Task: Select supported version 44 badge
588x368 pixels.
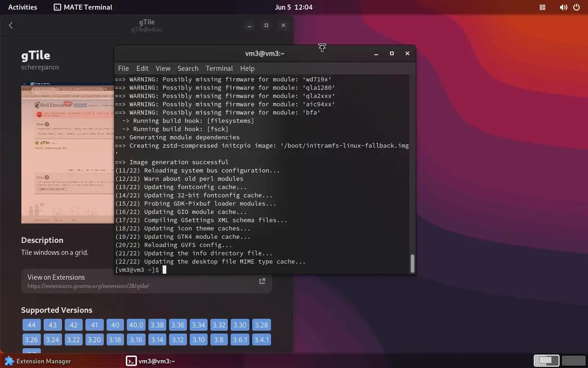Action: pyautogui.click(x=32, y=325)
